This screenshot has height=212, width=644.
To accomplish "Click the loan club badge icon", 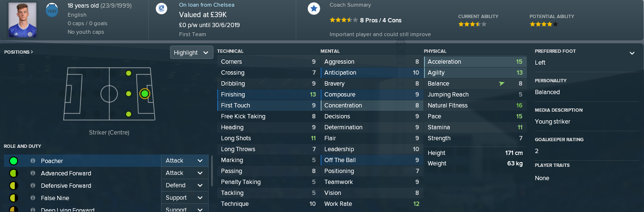I will pyautogui.click(x=163, y=9).
